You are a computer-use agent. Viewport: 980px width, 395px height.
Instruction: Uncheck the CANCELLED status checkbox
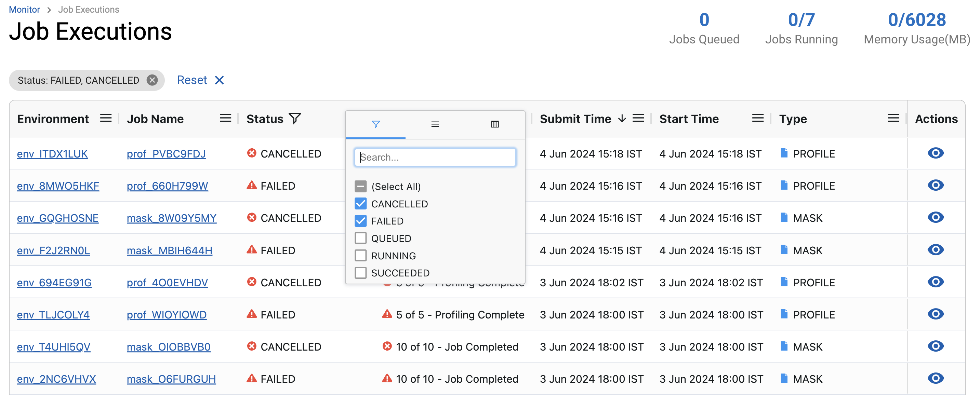360,204
